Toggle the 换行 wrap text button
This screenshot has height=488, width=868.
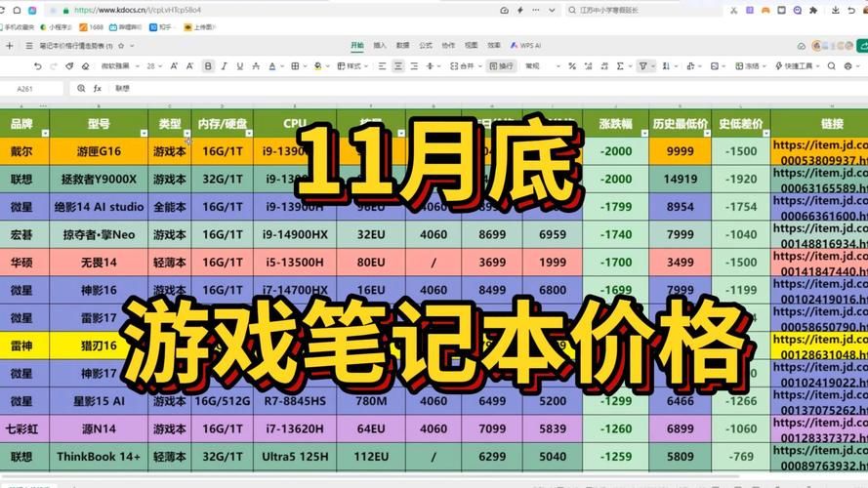[501, 65]
